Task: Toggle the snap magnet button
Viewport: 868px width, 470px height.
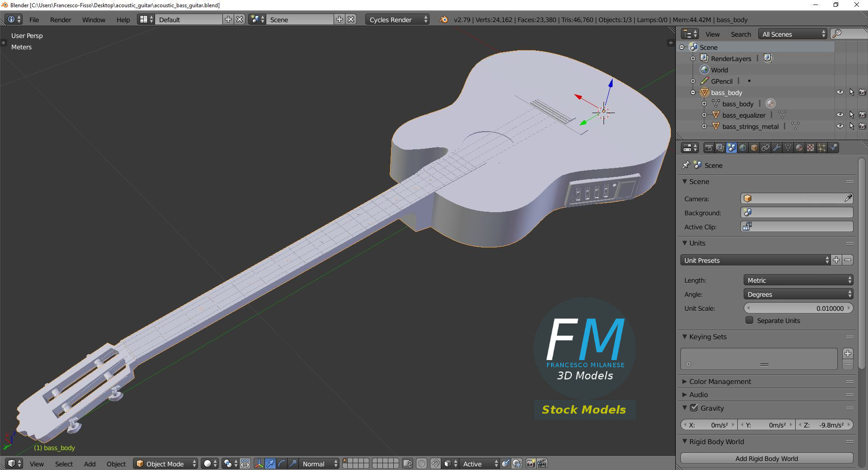Action: pos(435,464)
